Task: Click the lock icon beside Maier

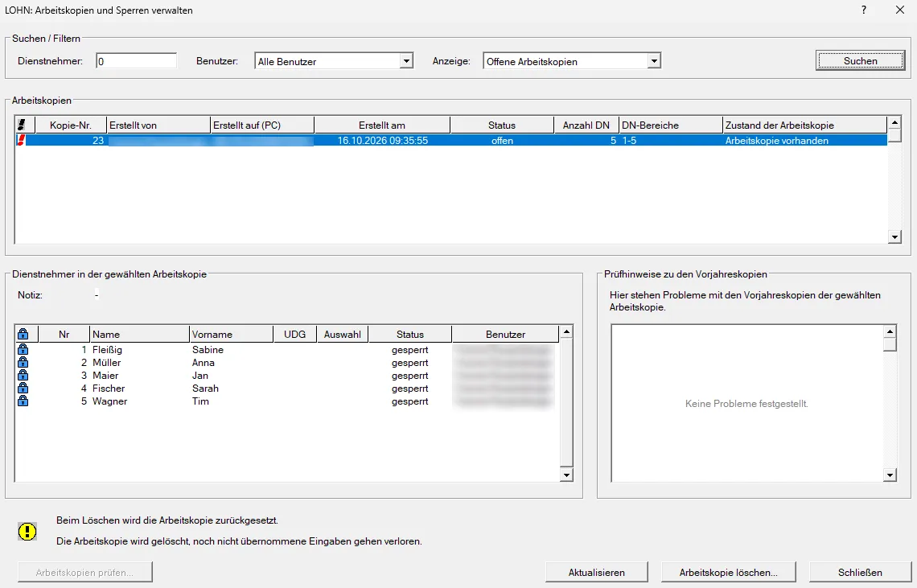Action: (x=23, y=375)
